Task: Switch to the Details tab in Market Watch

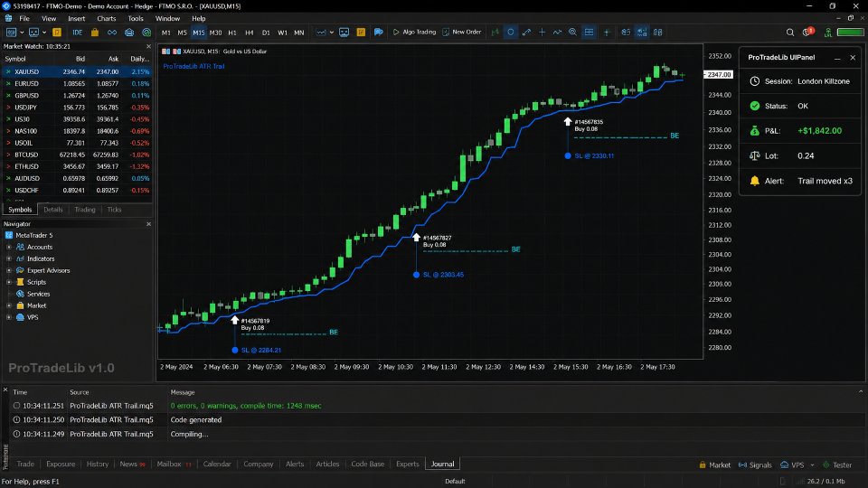Action: [x=53, y=210]
